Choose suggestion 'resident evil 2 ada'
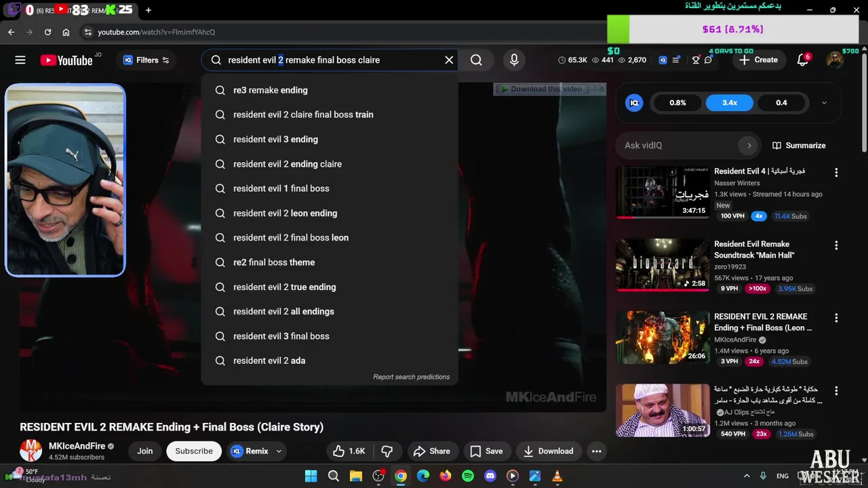This screenshot has height=488, width=868. 330,361
